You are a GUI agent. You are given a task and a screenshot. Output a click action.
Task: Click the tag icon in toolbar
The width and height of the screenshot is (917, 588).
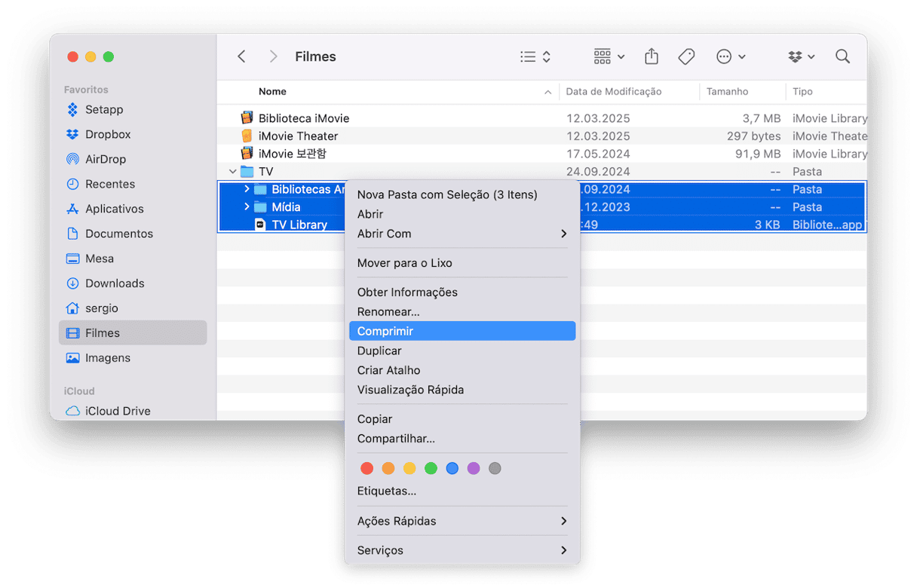click(x=686, y=57)
